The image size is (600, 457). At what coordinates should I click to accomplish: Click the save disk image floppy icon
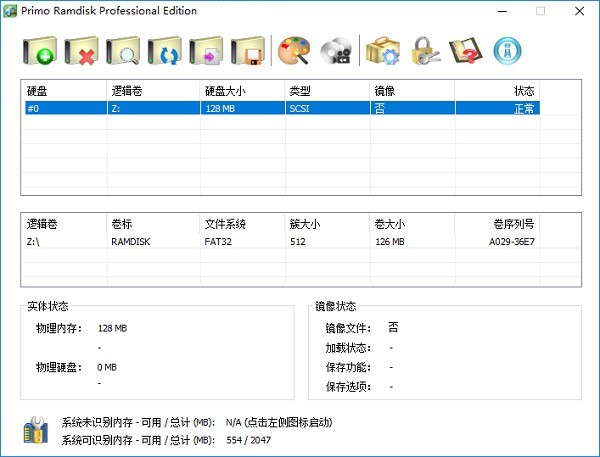point(248,51)
